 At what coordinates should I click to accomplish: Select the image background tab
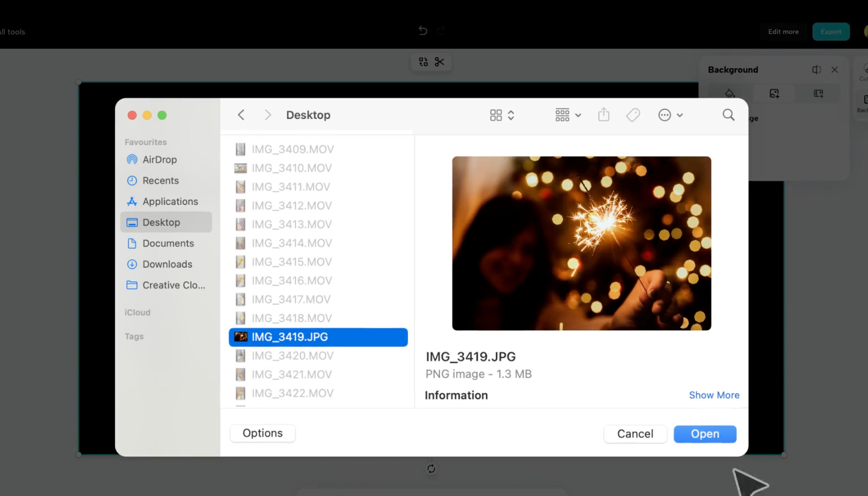[x=774, y=93]
